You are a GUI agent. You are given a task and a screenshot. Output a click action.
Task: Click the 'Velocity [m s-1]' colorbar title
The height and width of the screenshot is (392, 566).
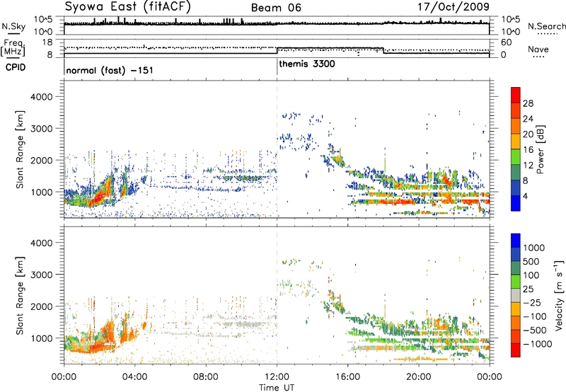pyautogui.click(x=560, y=295)
